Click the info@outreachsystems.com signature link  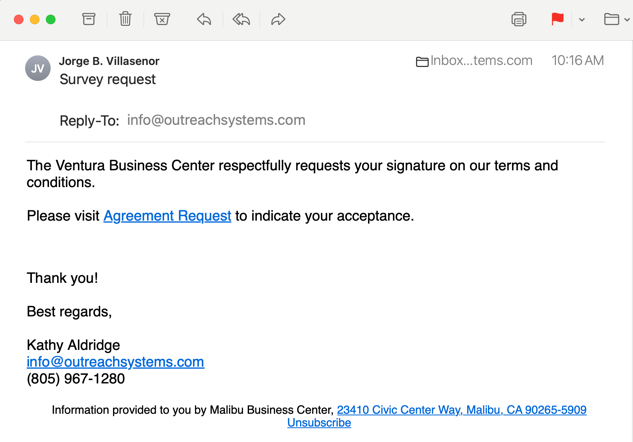tap(115, 362)
